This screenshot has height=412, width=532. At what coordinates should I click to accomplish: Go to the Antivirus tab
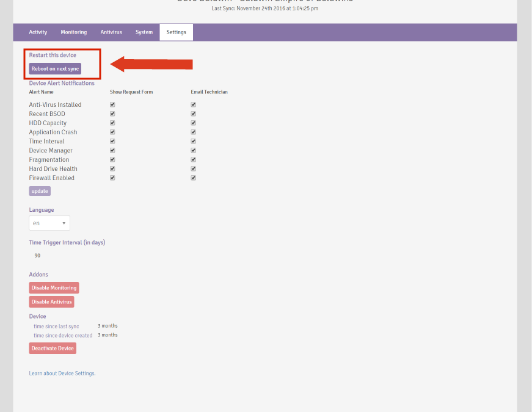point(111,32)
